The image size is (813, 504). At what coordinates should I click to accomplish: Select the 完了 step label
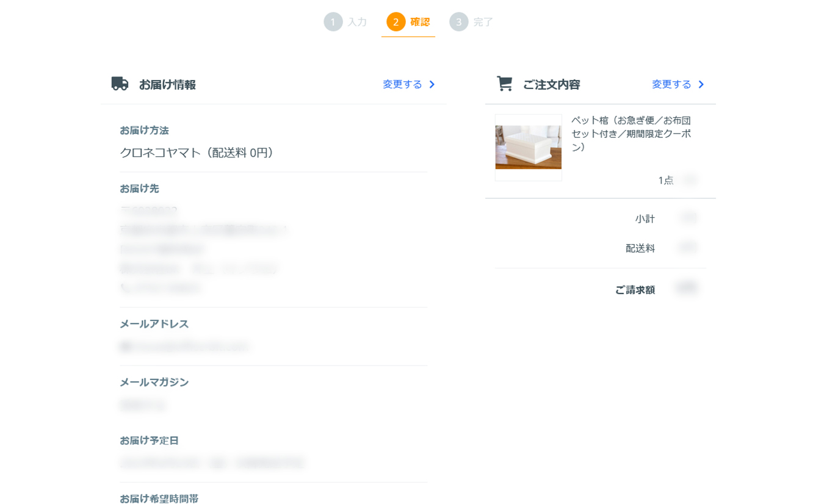(x=483, y=22)
